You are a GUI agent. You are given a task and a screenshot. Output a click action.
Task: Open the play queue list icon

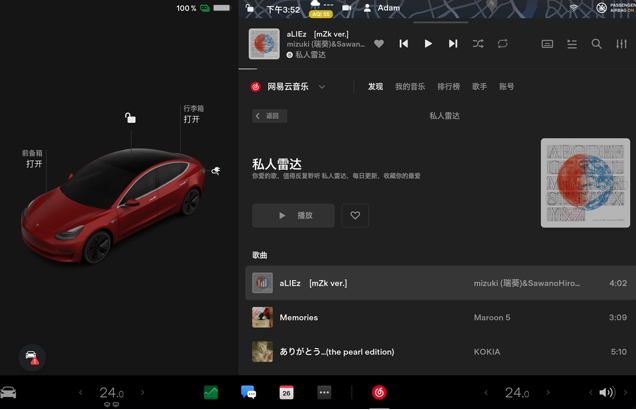tap(572, 44)
